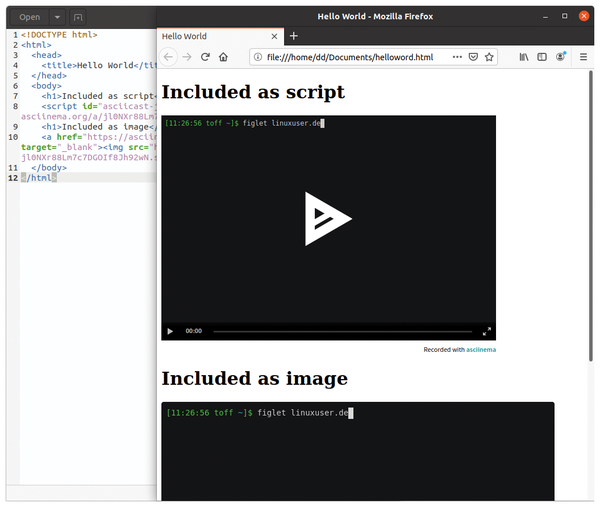Play the asciicast with small play button

point(170,331)
